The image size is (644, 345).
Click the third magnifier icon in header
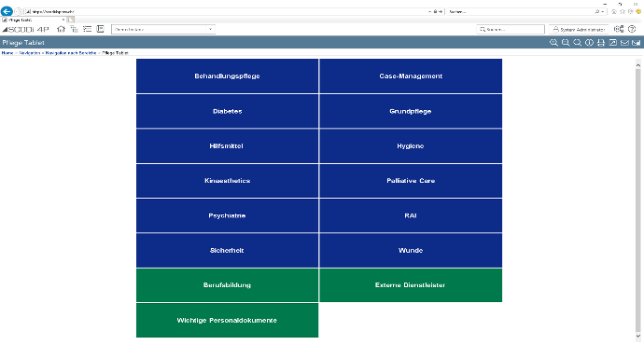point(578,43)
